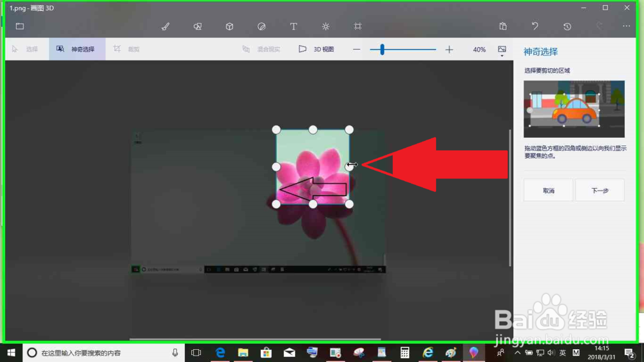Open the Stickers tool
The height and width of the screenshot is (362, 644).
coord(261,26)
